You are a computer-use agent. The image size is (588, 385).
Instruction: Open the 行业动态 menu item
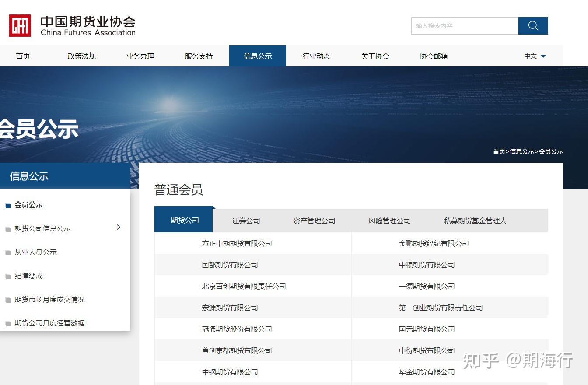pyautogui.click(x=316, y=56)
